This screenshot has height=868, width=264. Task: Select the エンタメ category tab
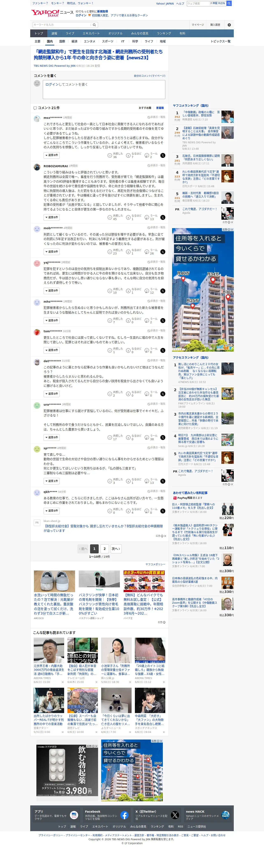[89, 41]
